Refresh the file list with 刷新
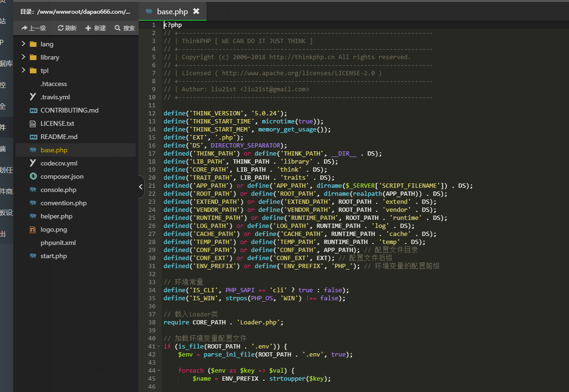This screenshot has width=569, height=392. tap(67, 28)
